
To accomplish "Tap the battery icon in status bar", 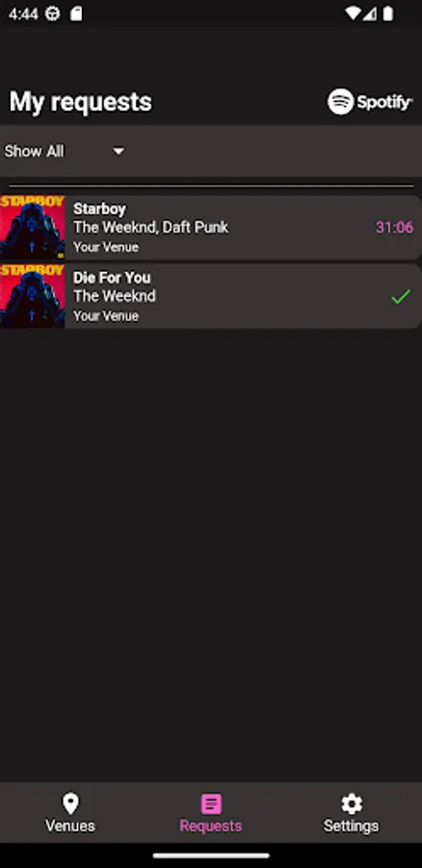I will click(388, 14).
